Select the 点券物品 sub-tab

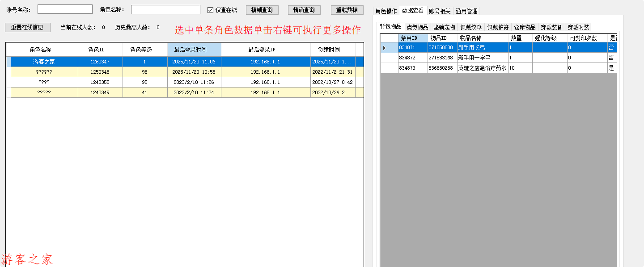[x=417, y=27]
